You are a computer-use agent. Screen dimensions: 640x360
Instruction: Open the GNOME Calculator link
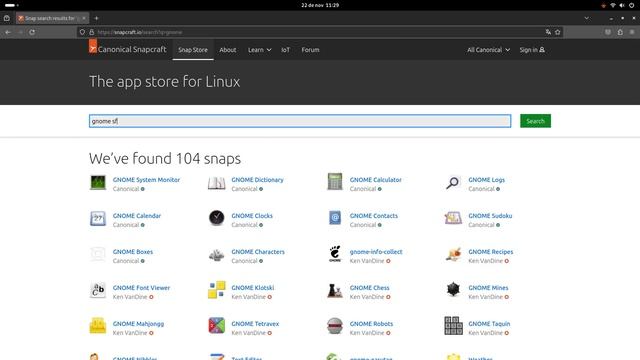click(x=376, y=180)
